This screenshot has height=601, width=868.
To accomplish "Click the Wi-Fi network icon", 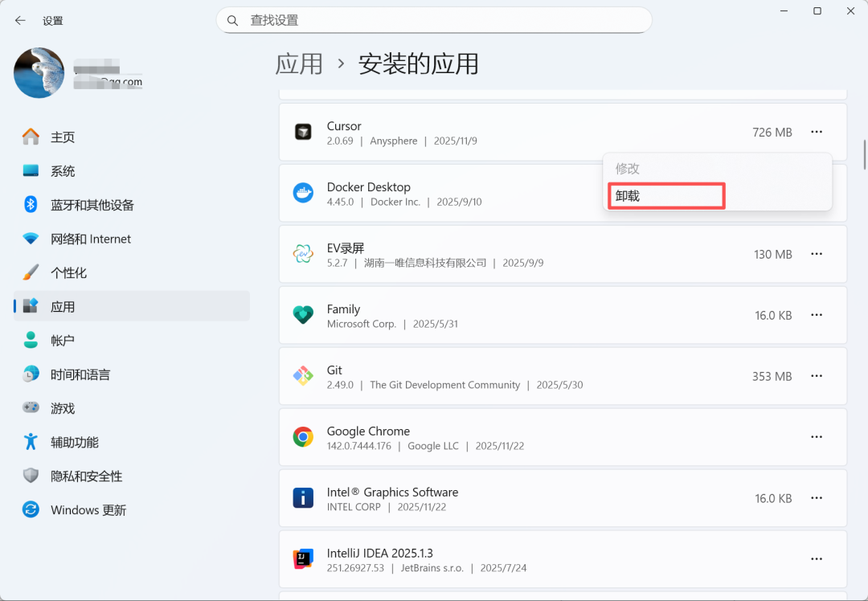I will (31, 239).
